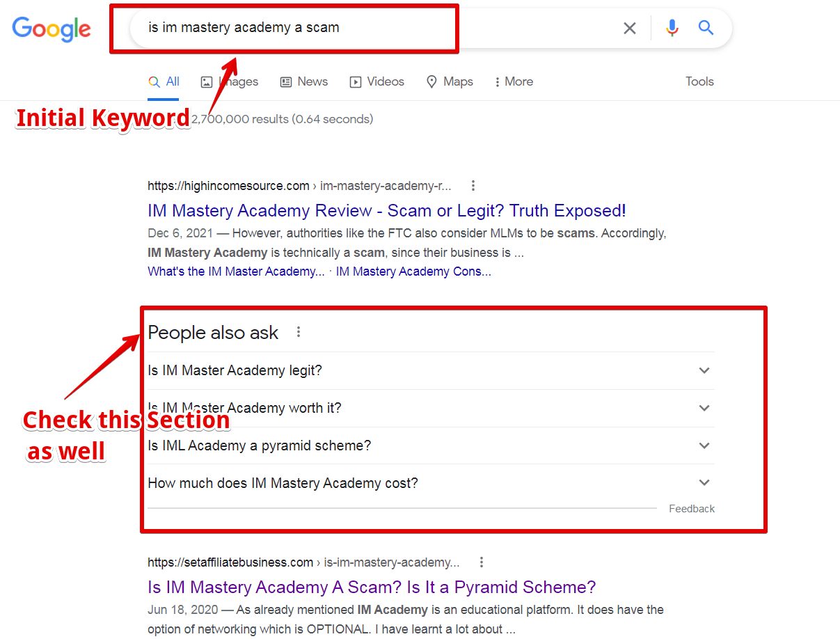
Task: Click chevron beside Academy cost question
Action: [704, 482]
